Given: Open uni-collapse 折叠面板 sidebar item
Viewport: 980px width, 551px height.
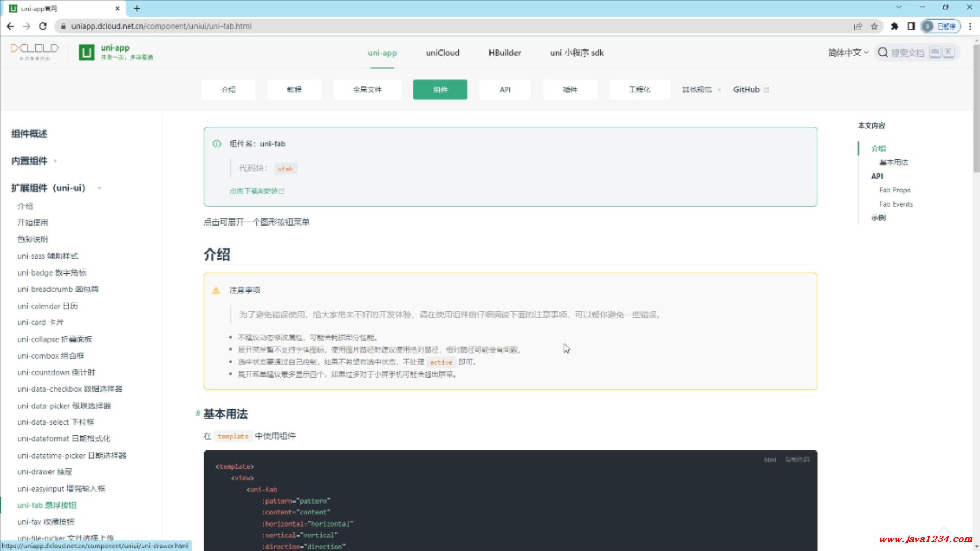Looking at the screenshot, I should pyautogui.click(x=55, y=339).
